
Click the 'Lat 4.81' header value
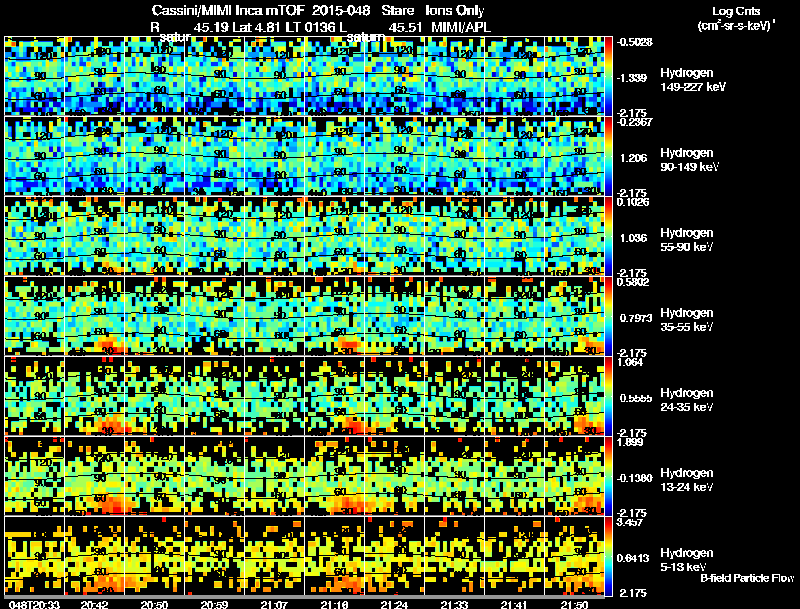[256, 27]
